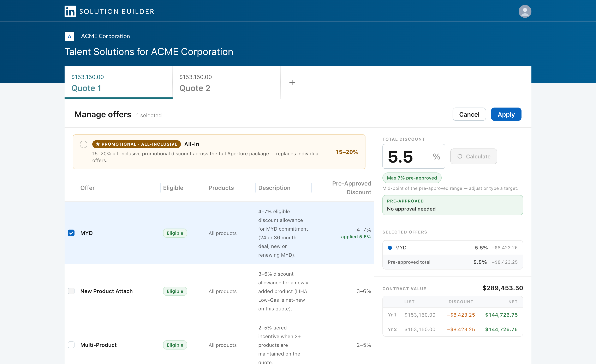
Task: Click the blue dot beside MYD in Selected Offers
Action: point(390,248)
